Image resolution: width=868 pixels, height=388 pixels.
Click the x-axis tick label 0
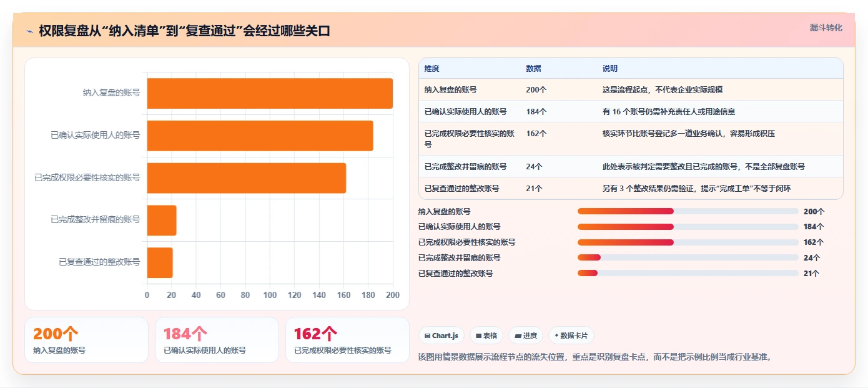click(147, 295)
